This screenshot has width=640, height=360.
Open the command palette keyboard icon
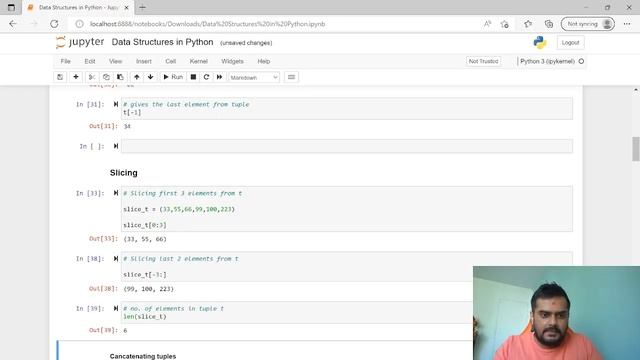(x=291, y=77)
